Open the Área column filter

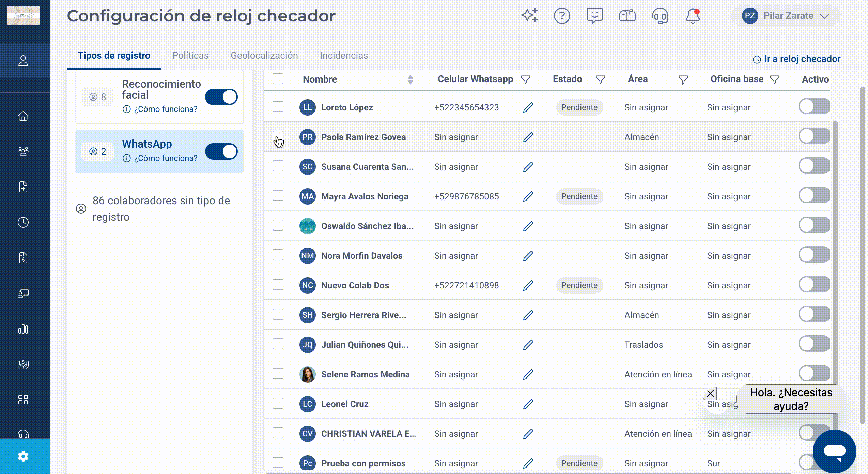coord(683,80)
